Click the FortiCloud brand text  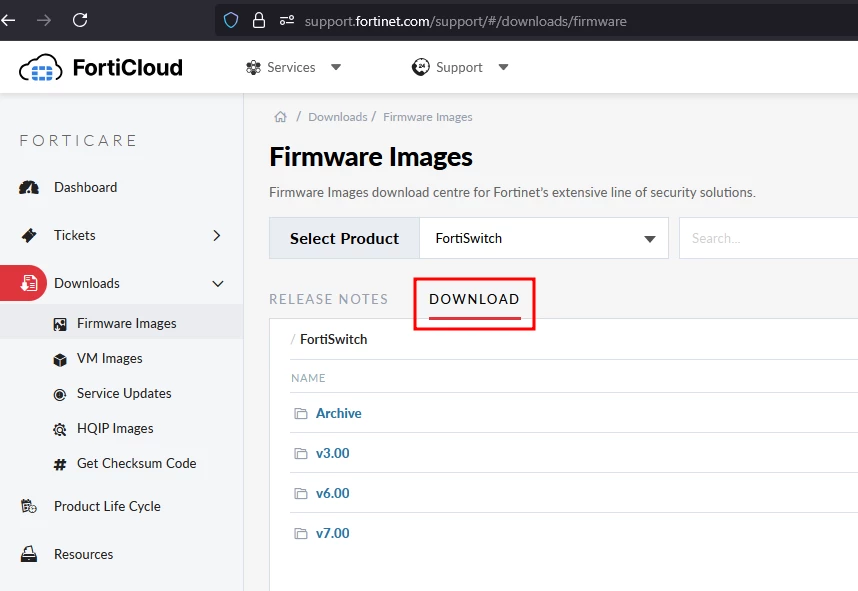(x=127, y=68)
